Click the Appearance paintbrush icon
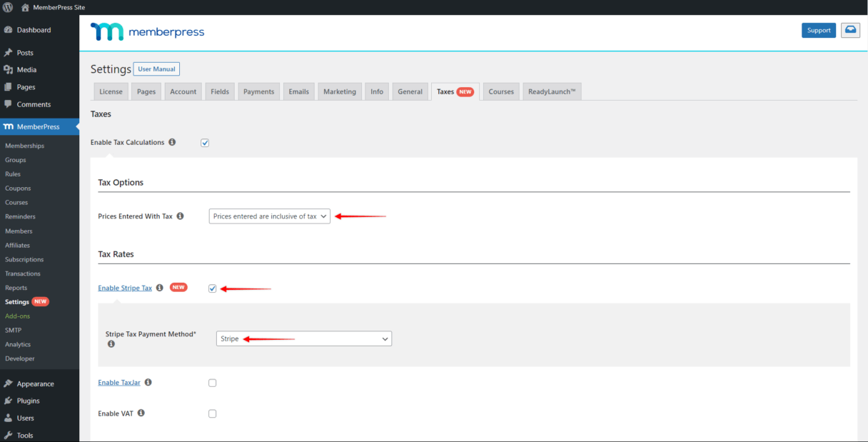 point(8,383)
